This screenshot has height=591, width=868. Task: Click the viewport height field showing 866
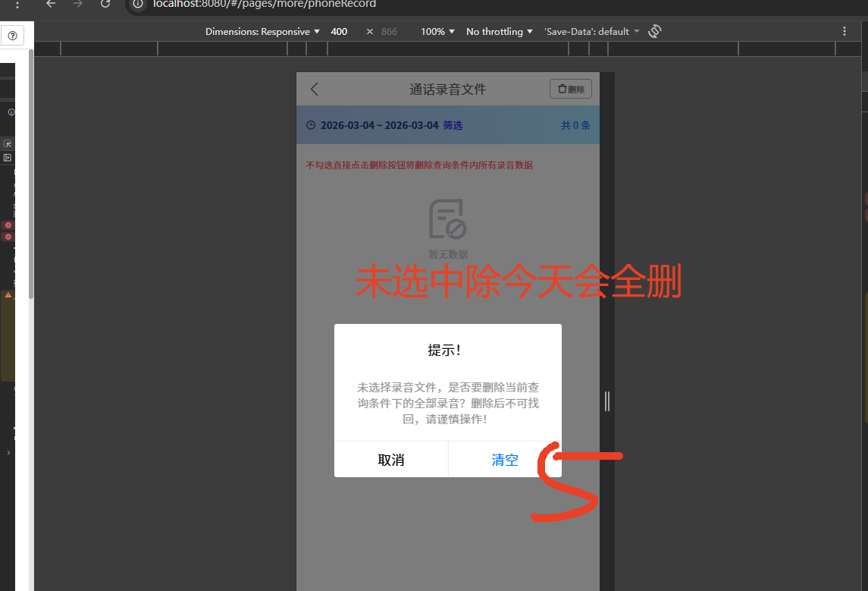[x=389, y=32]
